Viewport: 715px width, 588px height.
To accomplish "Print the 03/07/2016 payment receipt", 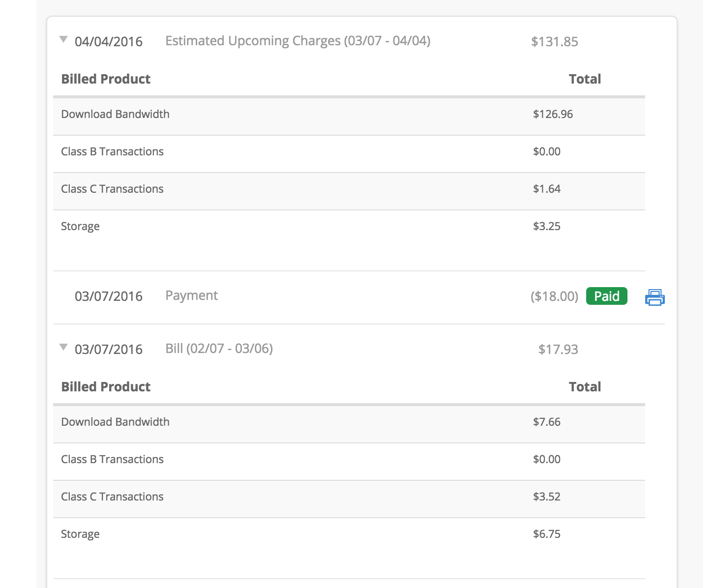I will tap(655, 297).
